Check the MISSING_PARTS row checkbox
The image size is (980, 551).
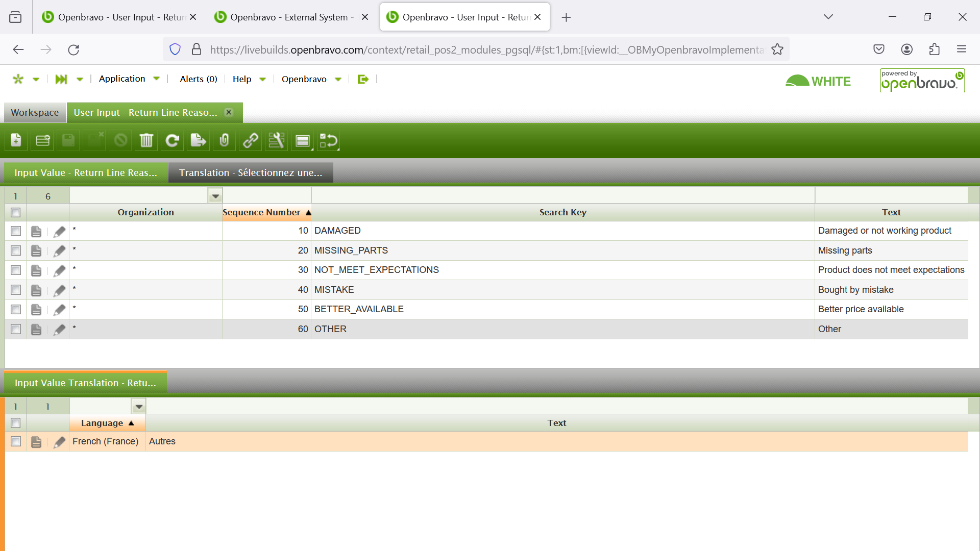click(x=16, y=251)
